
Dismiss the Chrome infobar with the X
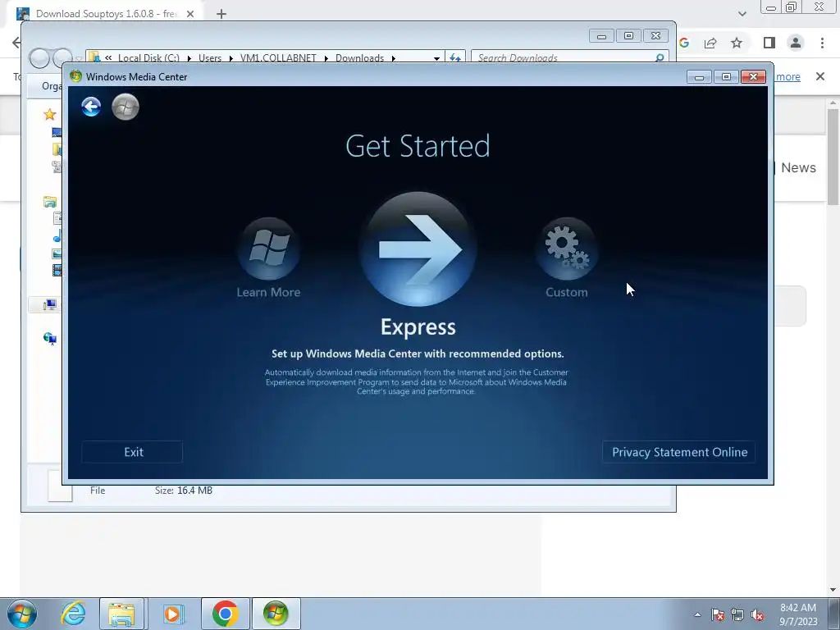coord(820,76)
